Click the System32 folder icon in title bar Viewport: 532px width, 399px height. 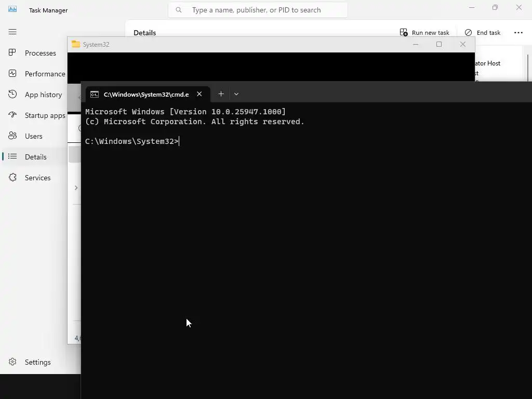[x=76, y=44]
